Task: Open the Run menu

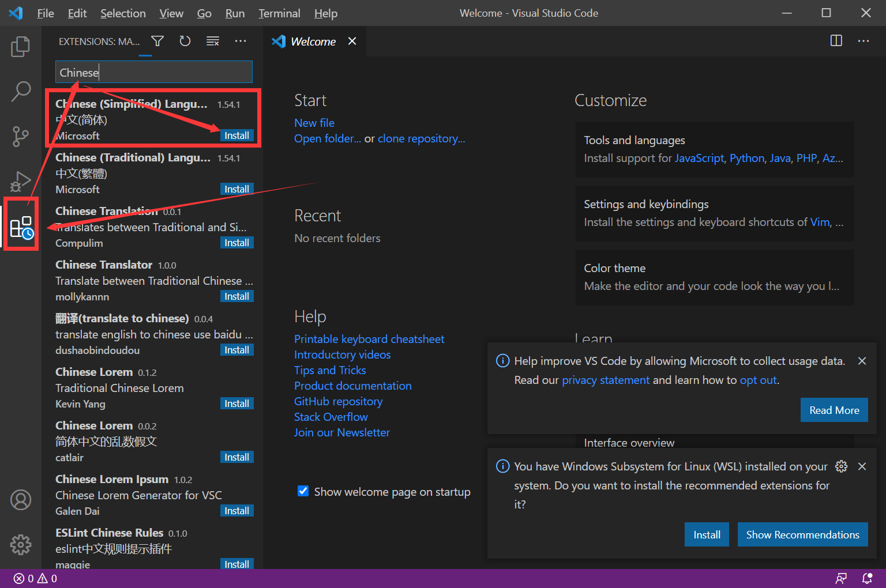Action: pyautogui.click(x=235, y=13)
